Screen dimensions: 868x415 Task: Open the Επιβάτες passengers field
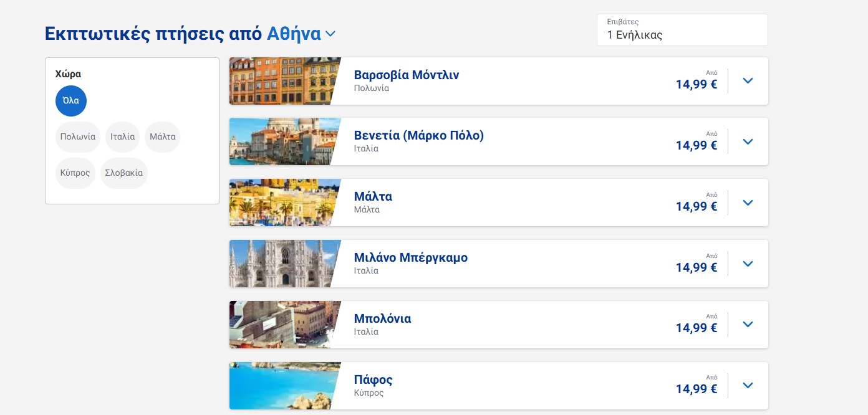coord(682,30)
